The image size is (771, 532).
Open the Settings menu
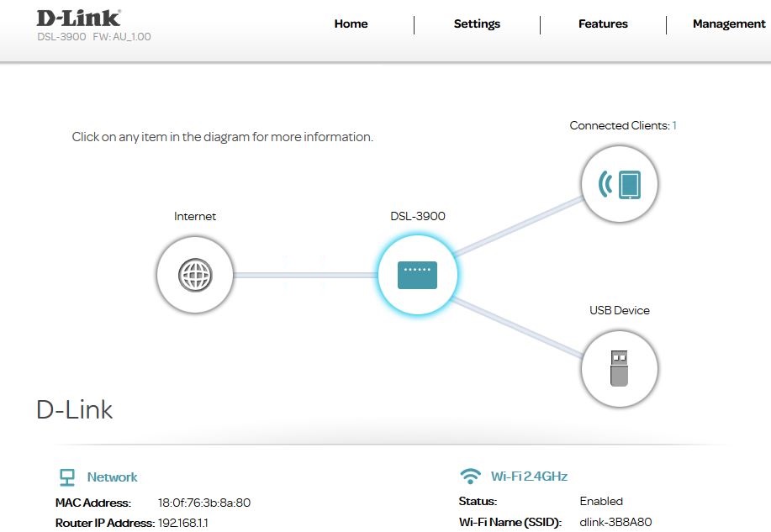click(477, 24)
